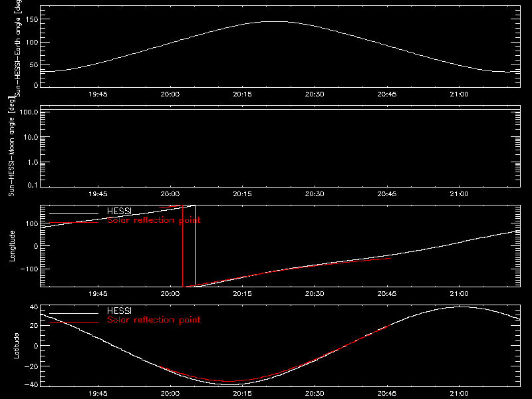Select the 0.1 tick on Moon angle plot
This screenshot has width=532, height=399.
[33, 186]
